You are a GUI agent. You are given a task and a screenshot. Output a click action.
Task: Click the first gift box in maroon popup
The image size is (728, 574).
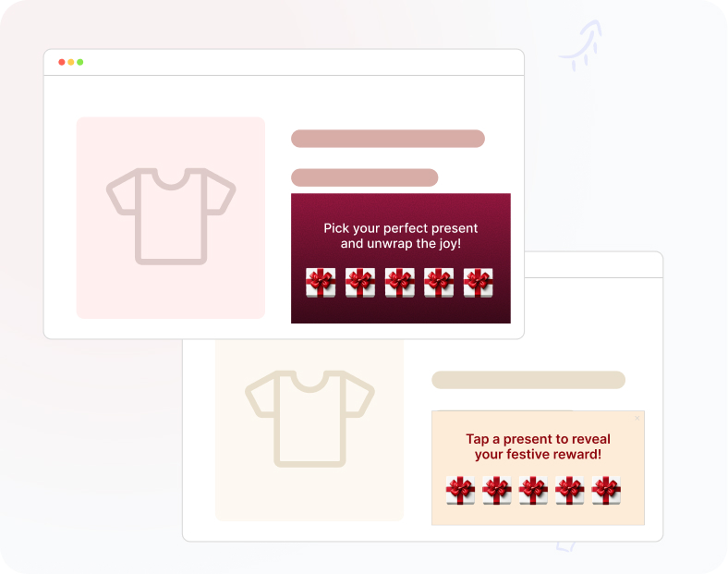pyautogui.click(x=321, y=282)
